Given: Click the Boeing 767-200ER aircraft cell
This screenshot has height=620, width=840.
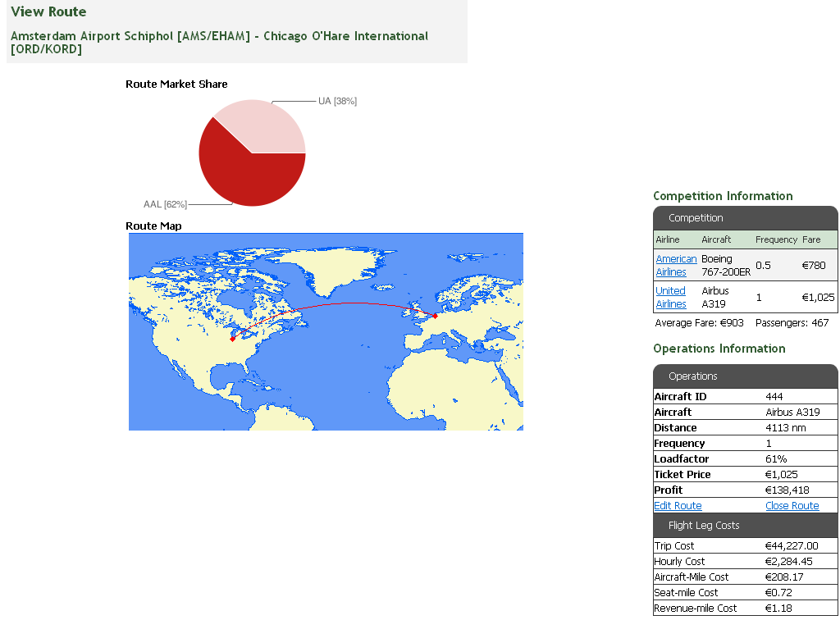Looking at the screenshot, I should pyautogui.click(x=725, y=265).
